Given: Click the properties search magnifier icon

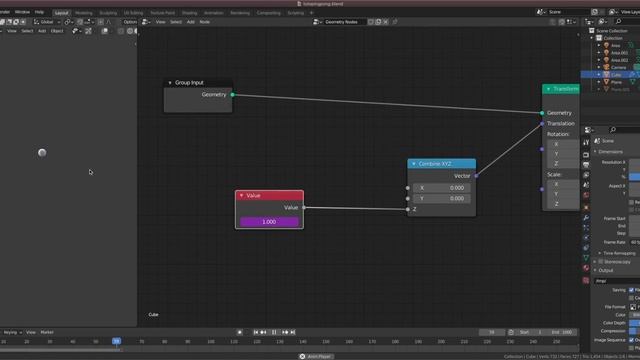Looking at the screenshot, I should click(x=613, y=130).
